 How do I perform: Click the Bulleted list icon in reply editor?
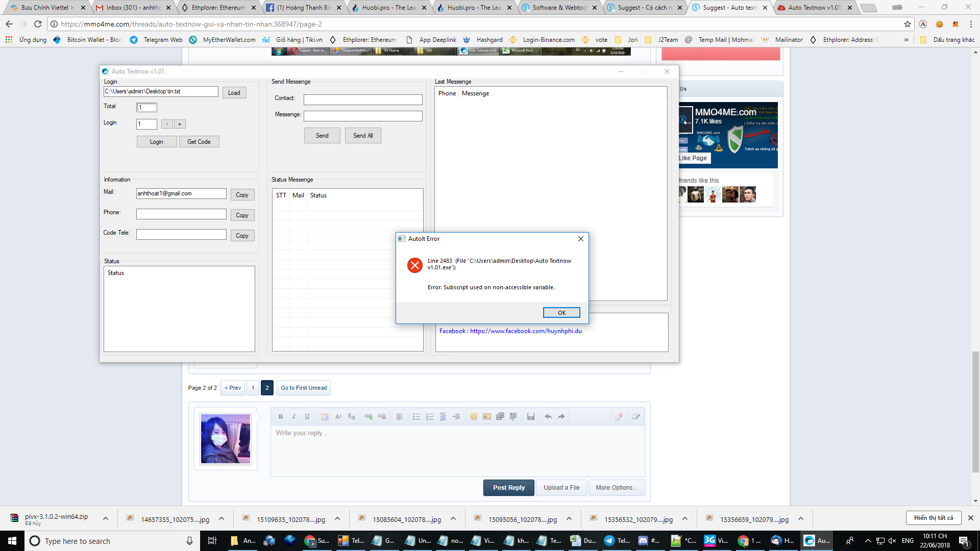[418, 416]
